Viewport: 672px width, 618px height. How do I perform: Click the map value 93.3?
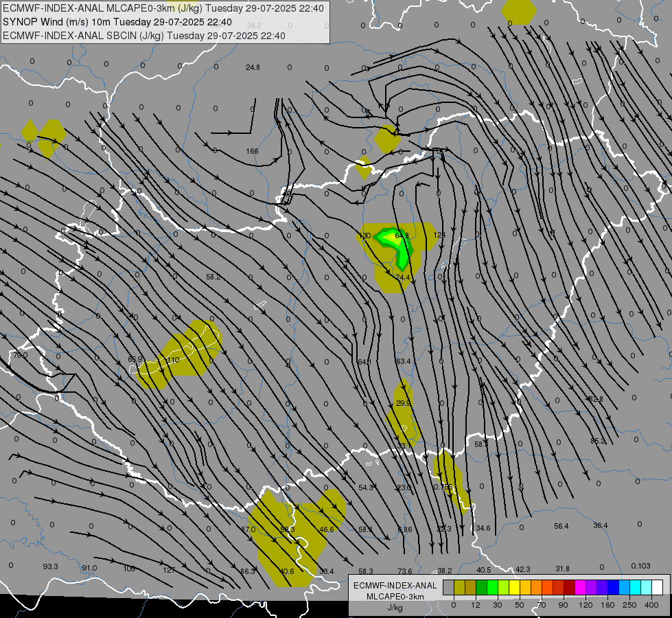(50, 566)
